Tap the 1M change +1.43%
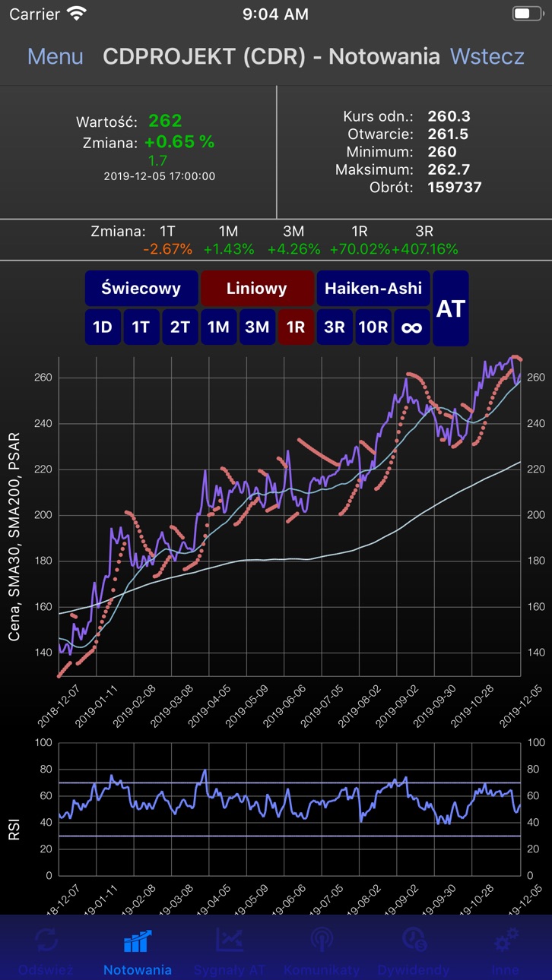Image resolution: width=552 pixels, height=980 pixels. [x=229, y=249]
